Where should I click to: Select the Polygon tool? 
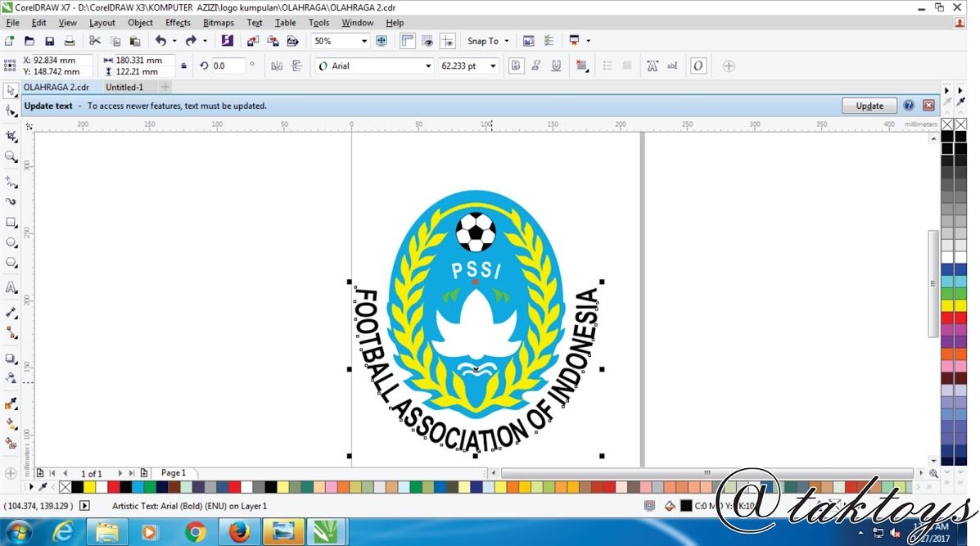click(11, 263)
